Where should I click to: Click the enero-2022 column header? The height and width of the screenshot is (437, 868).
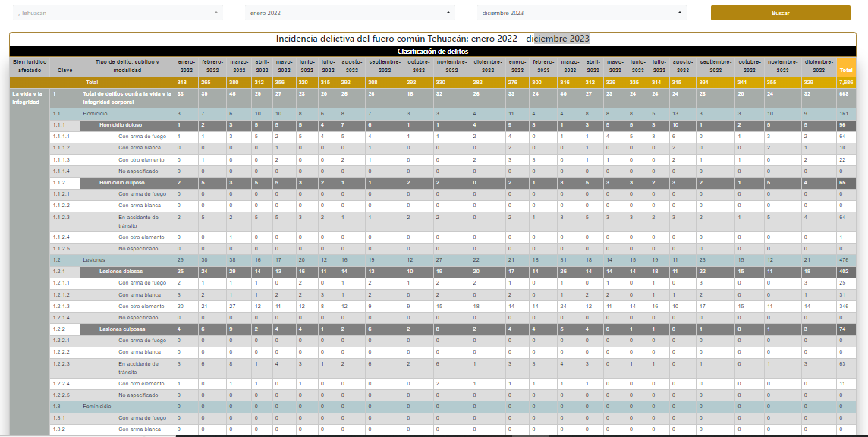(x=186, y=65)
